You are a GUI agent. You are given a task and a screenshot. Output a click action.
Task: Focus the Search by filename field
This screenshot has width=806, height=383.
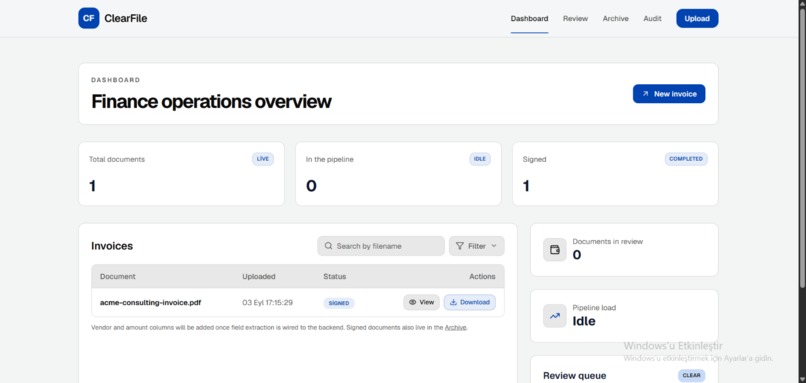pyautogui.click(x=381, y=246)
